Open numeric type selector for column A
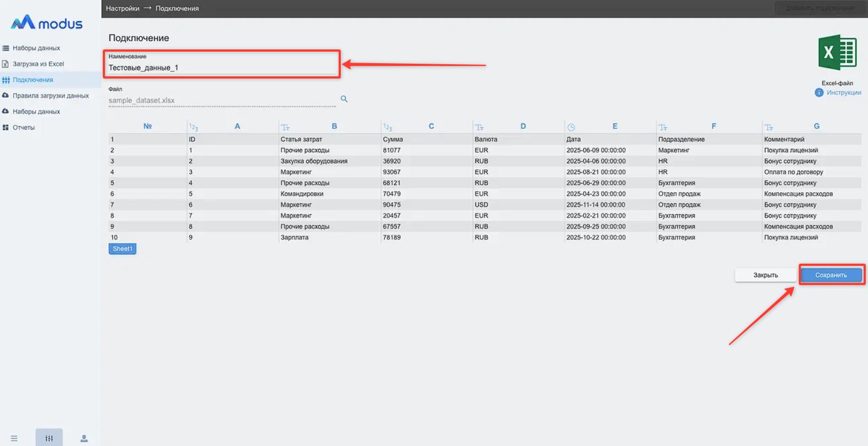The width and height of the screenshot is (868, 446). click(x=193, y=127)
